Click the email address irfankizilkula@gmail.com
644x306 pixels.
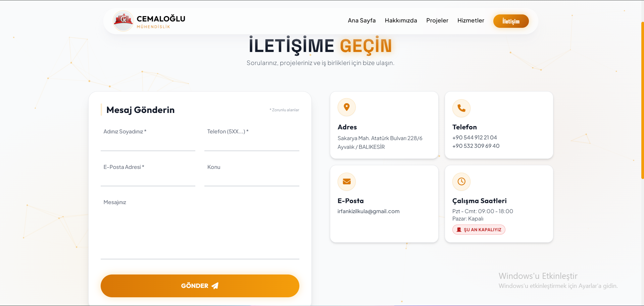[368, 211]
